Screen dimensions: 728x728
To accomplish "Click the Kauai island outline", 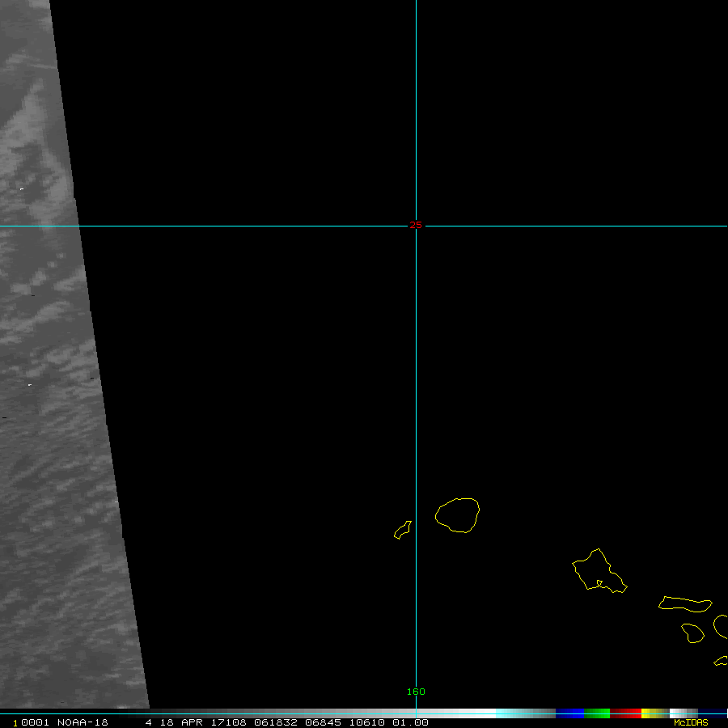I will click(x=458, y=515).
